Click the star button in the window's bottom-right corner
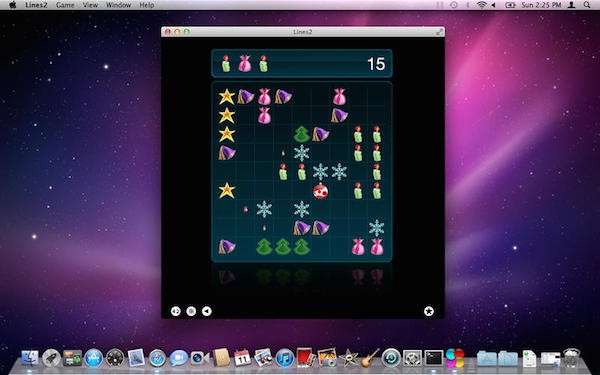600x375 pixels. coord(429,311)
